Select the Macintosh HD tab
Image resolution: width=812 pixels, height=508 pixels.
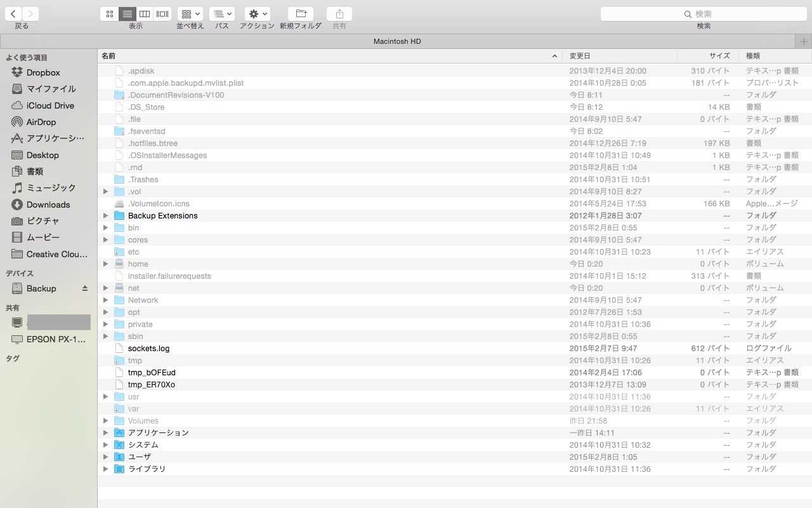point(397,41)
